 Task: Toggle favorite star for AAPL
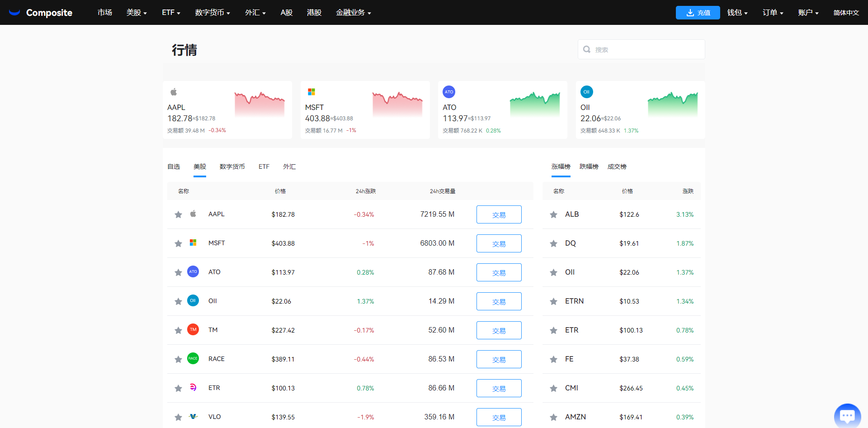178,214
